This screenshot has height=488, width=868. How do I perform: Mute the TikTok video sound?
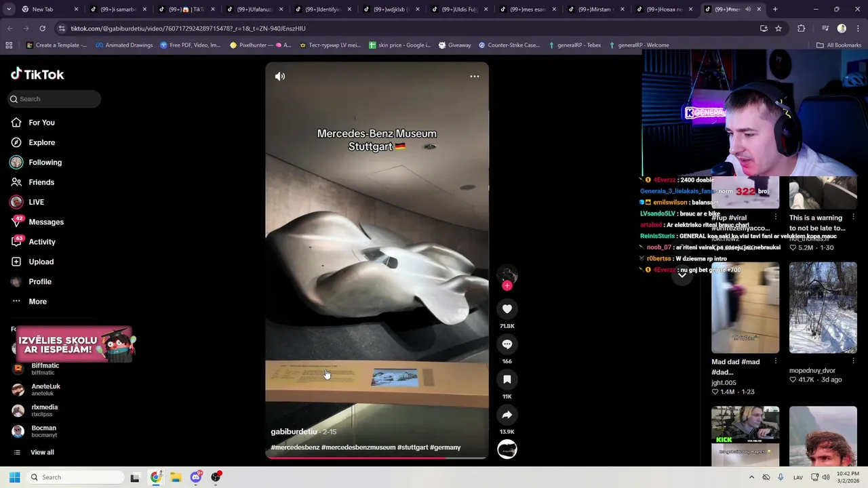pyautogui.click(x=280, y=77)
